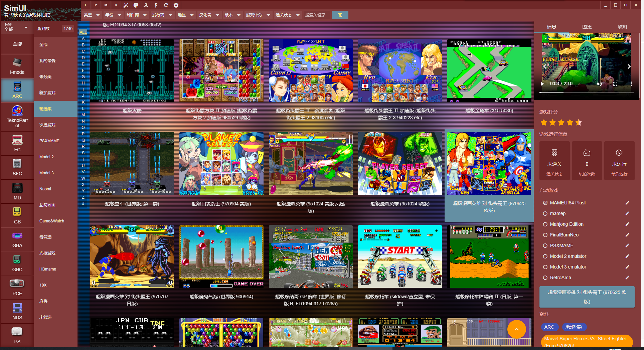Click the M toolbar button

point(106,5)
